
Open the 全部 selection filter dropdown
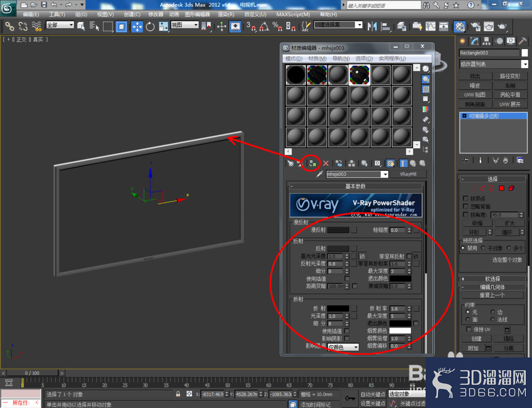(60, 25)
